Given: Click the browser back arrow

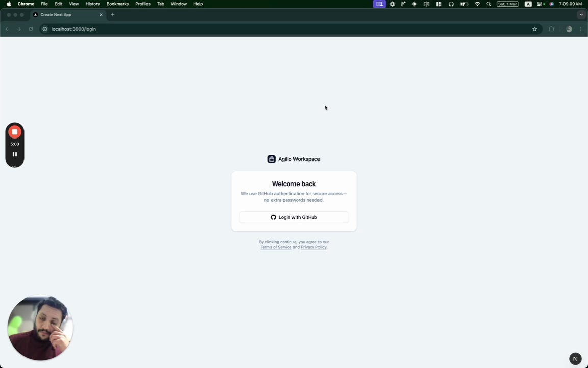Looking at the screenshot, I should [x=7, y=29].
